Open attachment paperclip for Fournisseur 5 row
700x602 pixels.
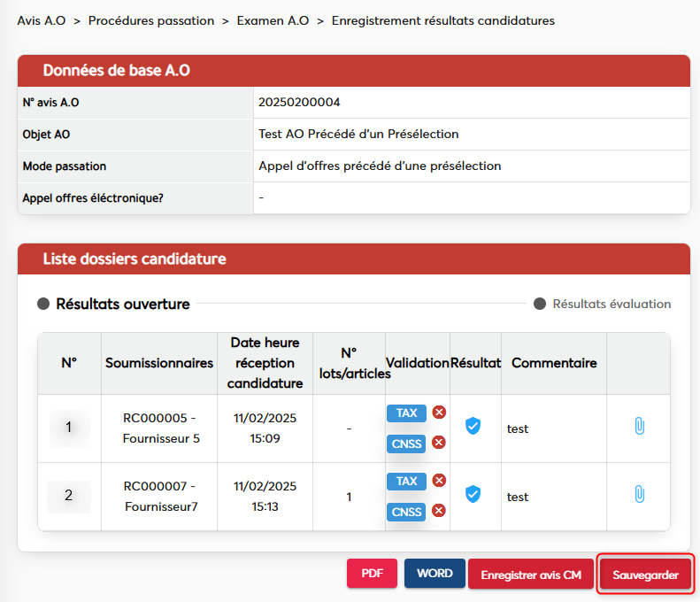click(x=639, y=427)
